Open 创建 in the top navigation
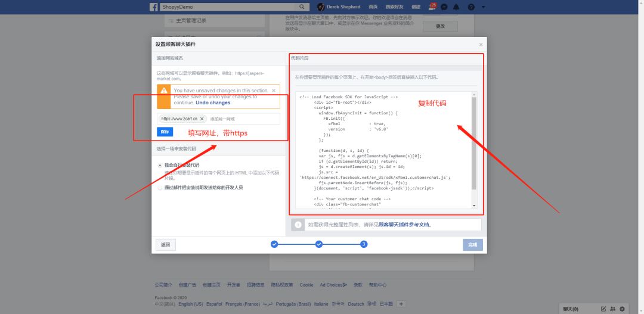The image size is (644, 314). [416, 7]
